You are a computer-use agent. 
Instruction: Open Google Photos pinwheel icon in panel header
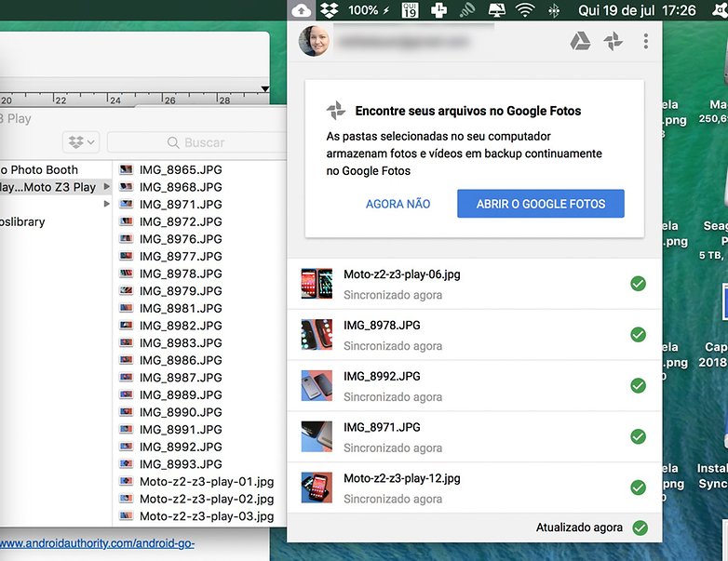613,41
